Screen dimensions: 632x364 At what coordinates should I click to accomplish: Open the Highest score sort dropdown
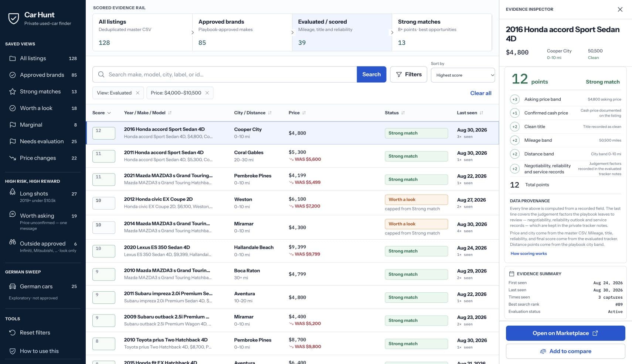(463, 75)
